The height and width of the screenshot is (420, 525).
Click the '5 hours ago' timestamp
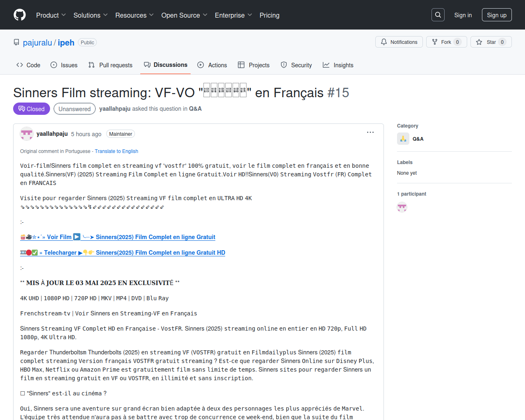coord(86,134)
